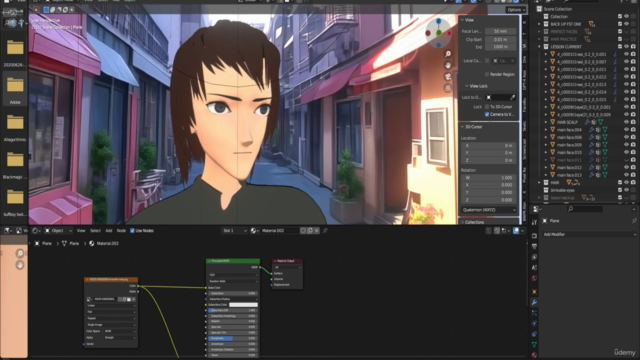Click the Clip Start 0.01 m field
This screenshot has height=360, width=640.
point(500,40)
